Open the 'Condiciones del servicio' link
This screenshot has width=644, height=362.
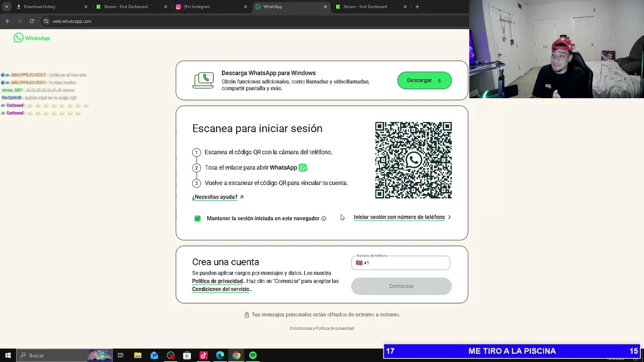[221, 289]
